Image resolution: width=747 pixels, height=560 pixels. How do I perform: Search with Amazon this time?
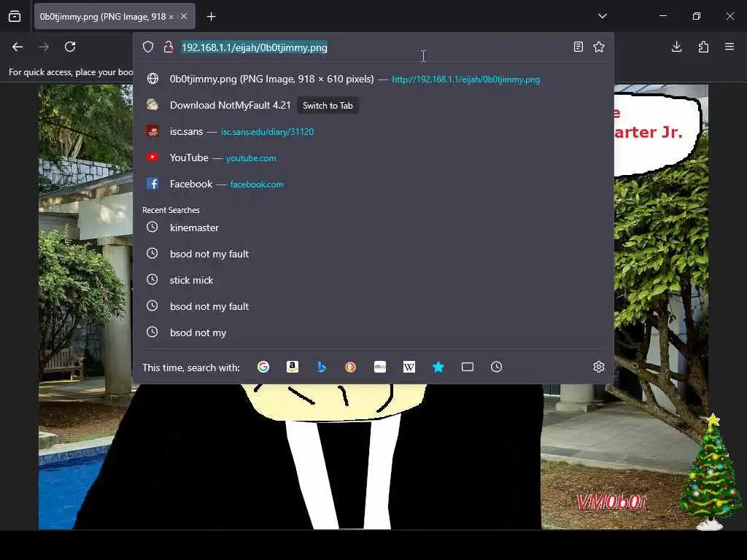293,367
